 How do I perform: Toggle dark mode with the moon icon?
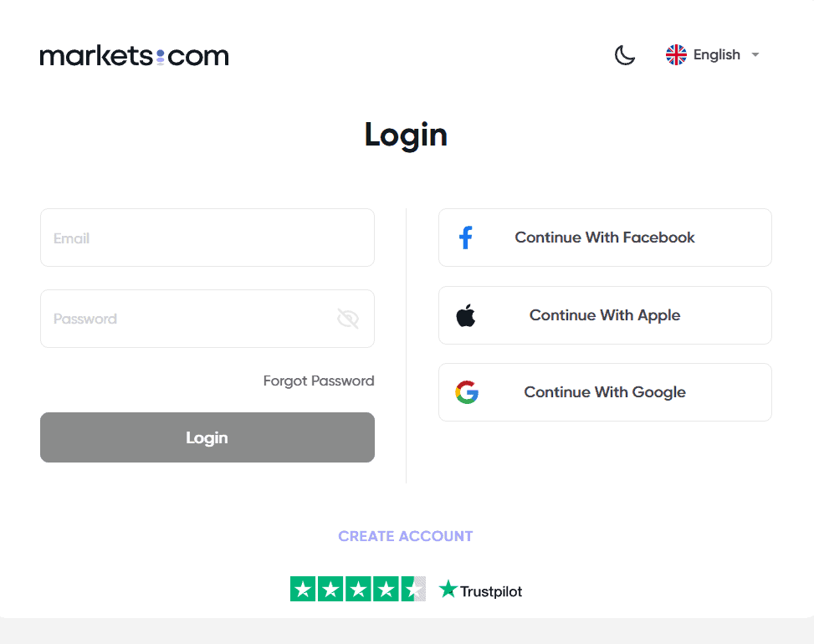625,54
